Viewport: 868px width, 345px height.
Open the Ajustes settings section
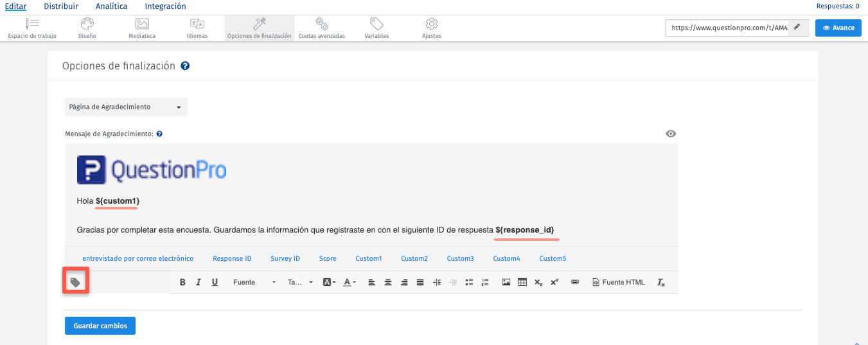tap(432, 28)
